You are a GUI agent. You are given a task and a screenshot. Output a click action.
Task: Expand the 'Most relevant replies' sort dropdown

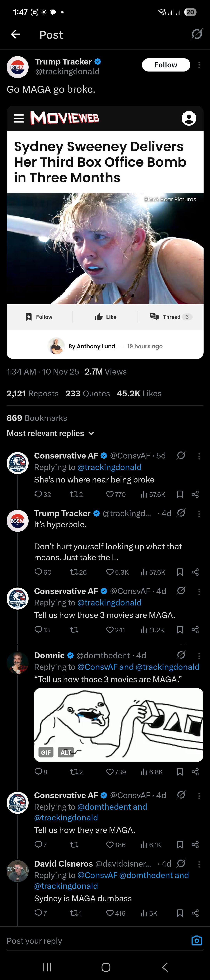click(51, 433)
